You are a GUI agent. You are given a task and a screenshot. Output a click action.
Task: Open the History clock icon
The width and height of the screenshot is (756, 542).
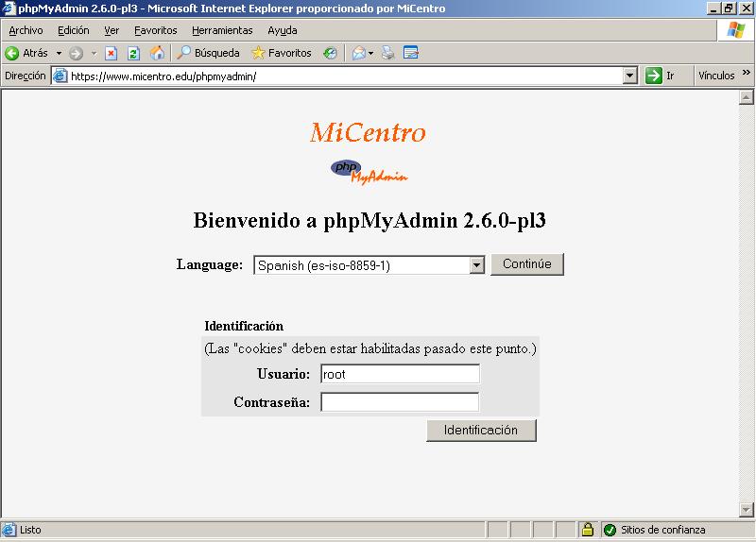click(330, 53)
